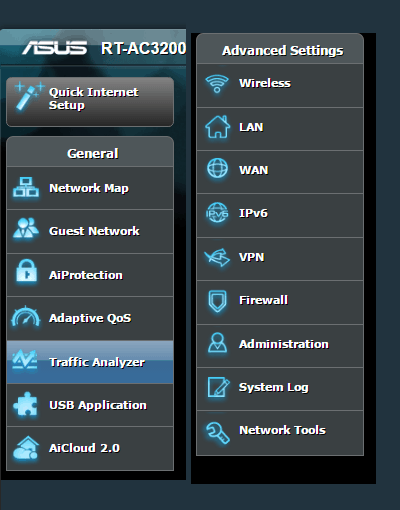
Task: Click the globe icon next to WAN
Action: (217, 168)
